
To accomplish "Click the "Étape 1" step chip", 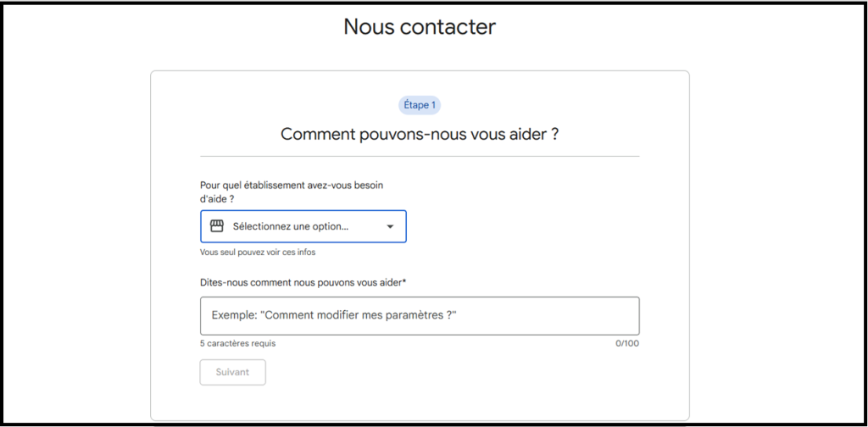I will click(420, 106).
